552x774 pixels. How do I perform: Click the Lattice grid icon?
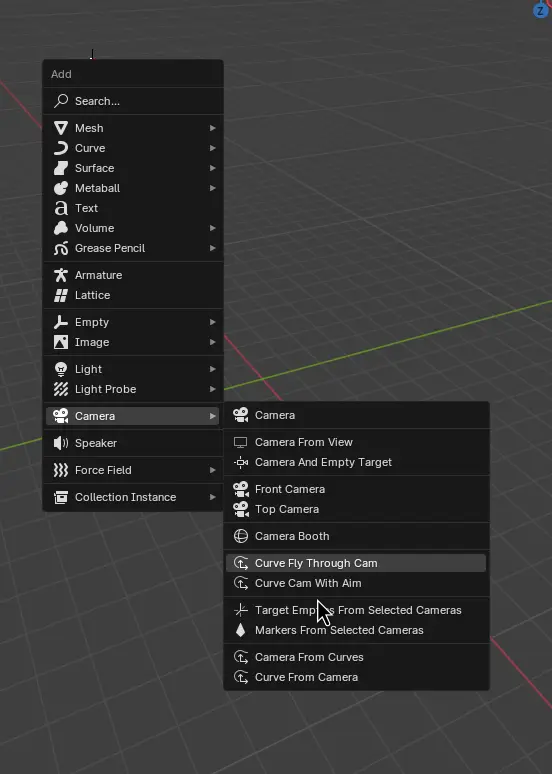61,295
